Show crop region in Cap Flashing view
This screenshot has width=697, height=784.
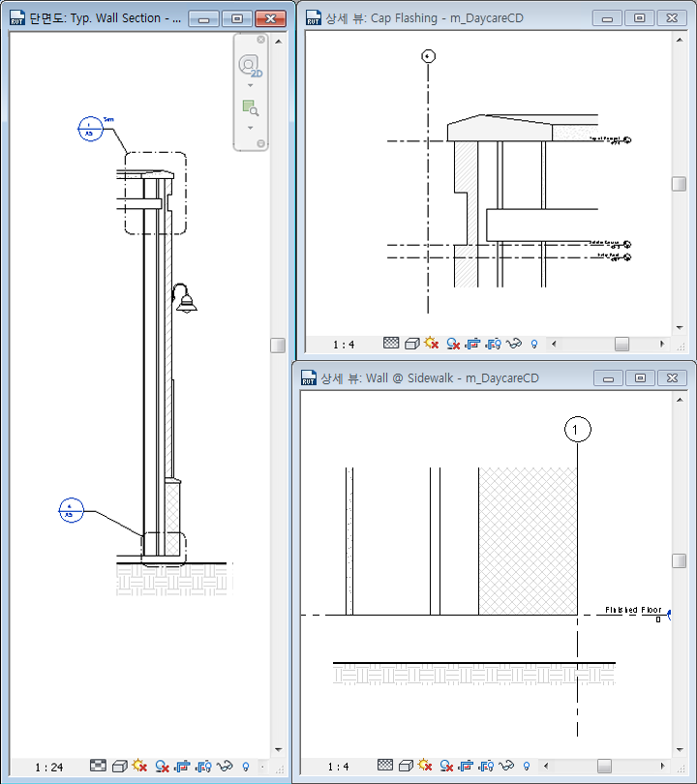[493, 344]
